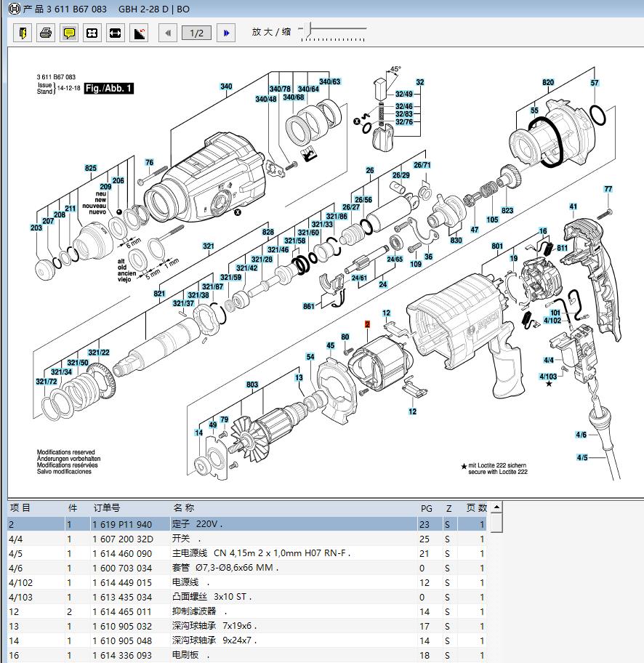This screenshot has height=663, width=644.
Task: Select order number 1 614 336 093
Action: point(122,656)
